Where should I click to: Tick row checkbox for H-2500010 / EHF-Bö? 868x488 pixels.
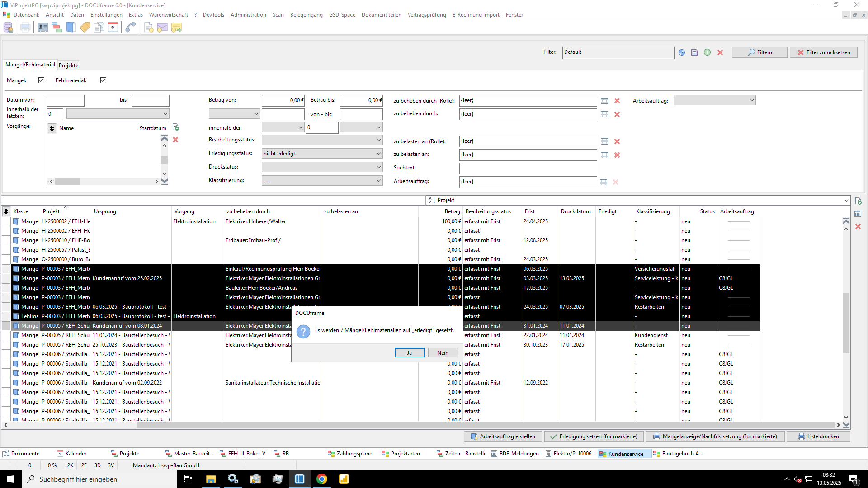coord(6,240)
